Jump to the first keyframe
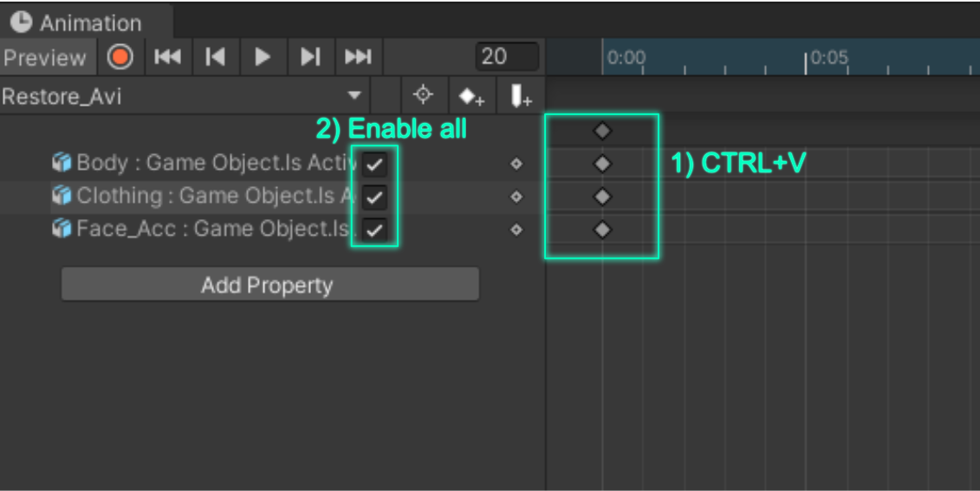This screenshot has width=980, height=491. 167,57
